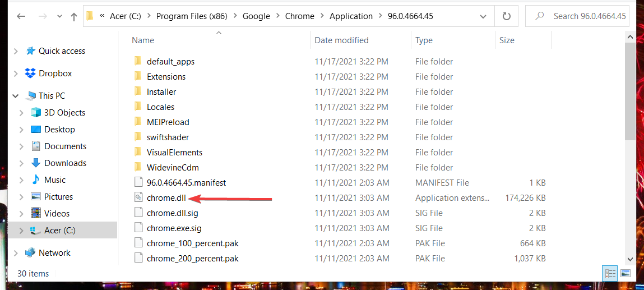This screenshot has height=290, width=644.
Task: Select Quick access star icon
Action: (x=30, y=51)
